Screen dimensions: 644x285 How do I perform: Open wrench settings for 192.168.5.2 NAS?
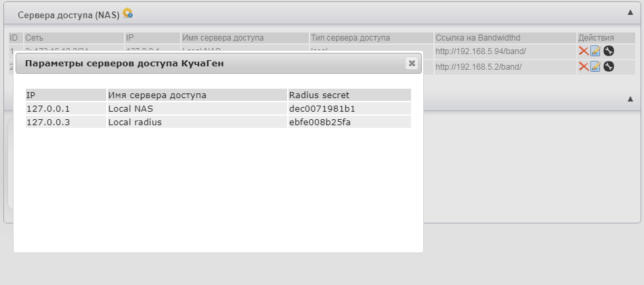tap(608, 66)
